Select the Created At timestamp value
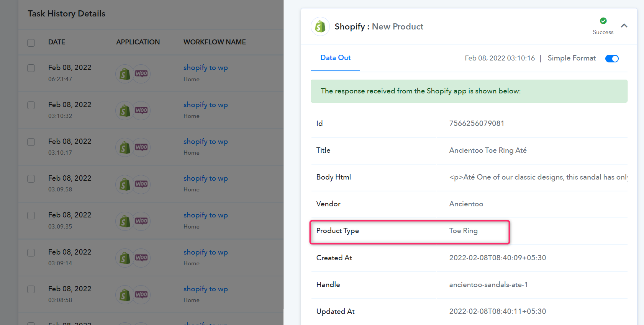 [x=498, y=258]
